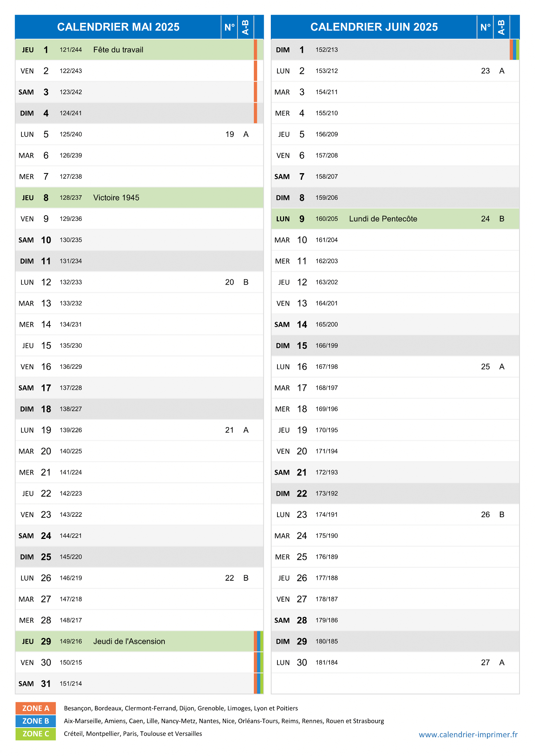Click week number 27 in June
This screenshot has width=535, height=756.
click(x=485, y=663)
